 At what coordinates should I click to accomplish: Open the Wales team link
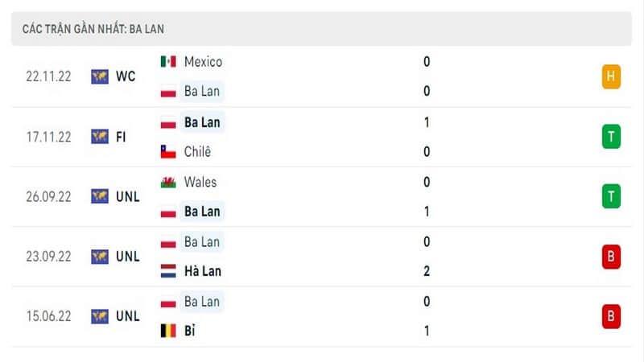[x=200, y=183]
